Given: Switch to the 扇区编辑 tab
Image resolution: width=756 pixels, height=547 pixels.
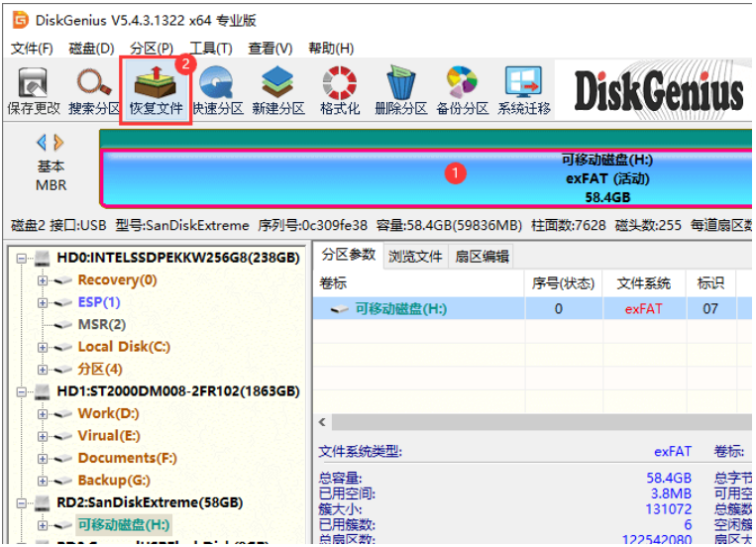Looking at the screenshot, I should tap(482, 256).
